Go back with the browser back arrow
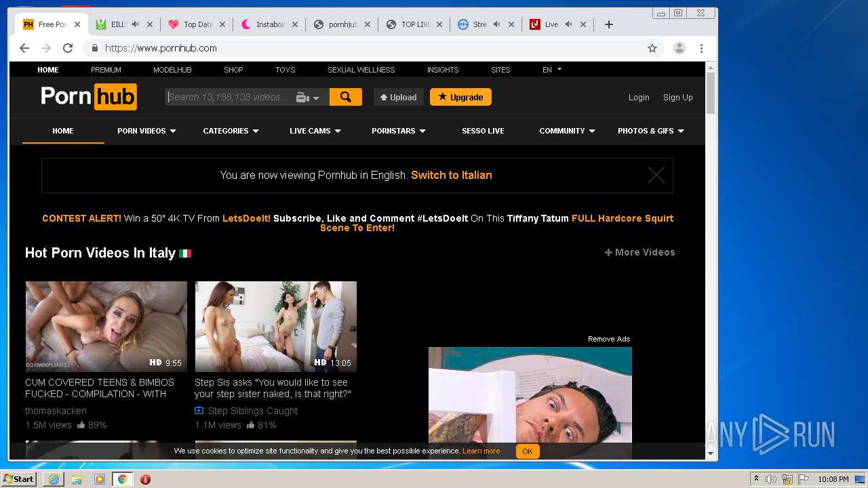This screenshot has height=488, width=868. 24,48
